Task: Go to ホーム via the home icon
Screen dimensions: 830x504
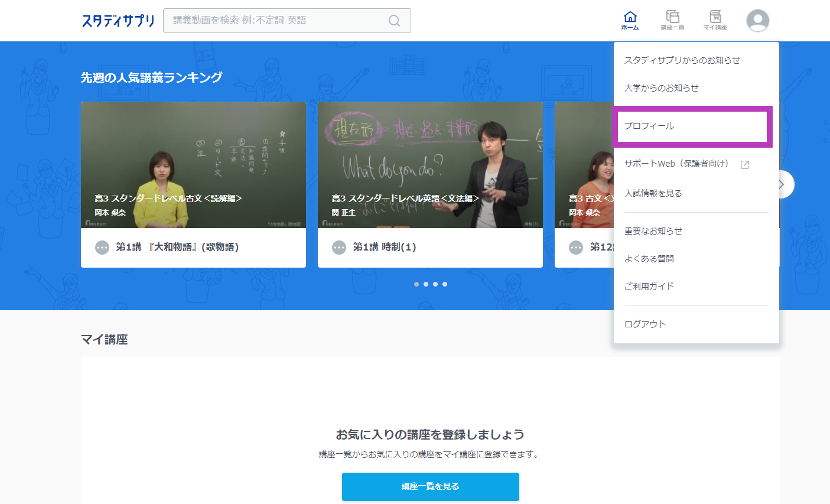Action: 630,20
